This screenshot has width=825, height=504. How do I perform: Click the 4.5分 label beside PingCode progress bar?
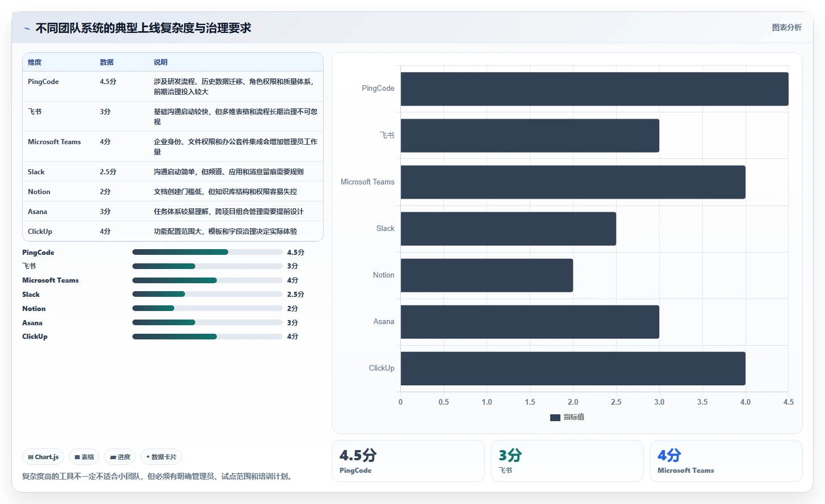(x=295, y=253)
